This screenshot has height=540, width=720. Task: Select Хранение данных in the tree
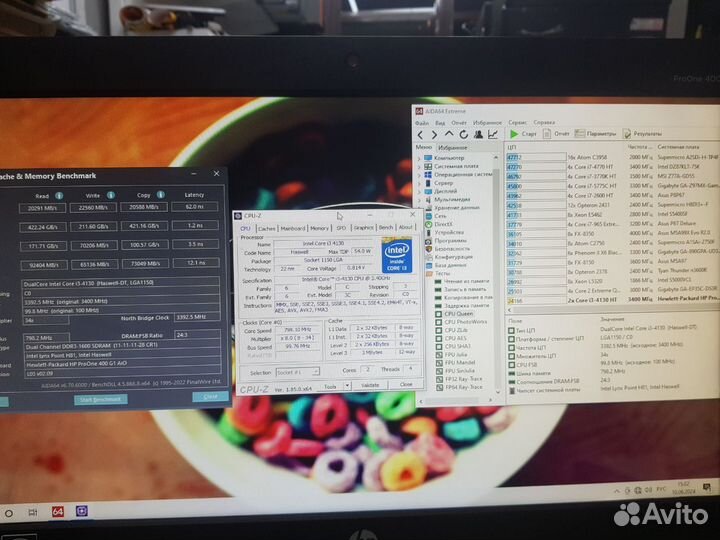452,208
